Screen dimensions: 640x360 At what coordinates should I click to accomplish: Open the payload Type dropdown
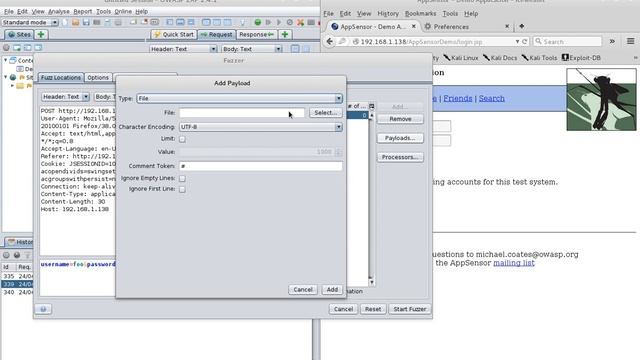pyautogui.click(x=240, y=98)
